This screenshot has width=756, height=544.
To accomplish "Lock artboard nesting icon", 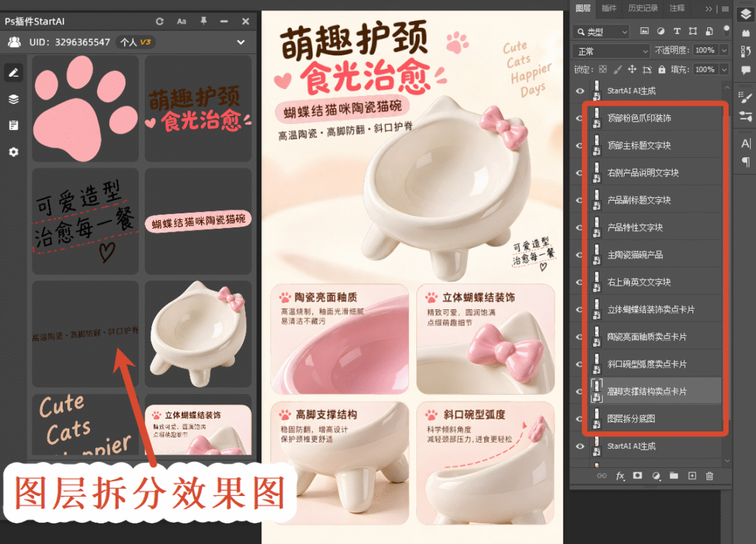I will tap(647, 70).
